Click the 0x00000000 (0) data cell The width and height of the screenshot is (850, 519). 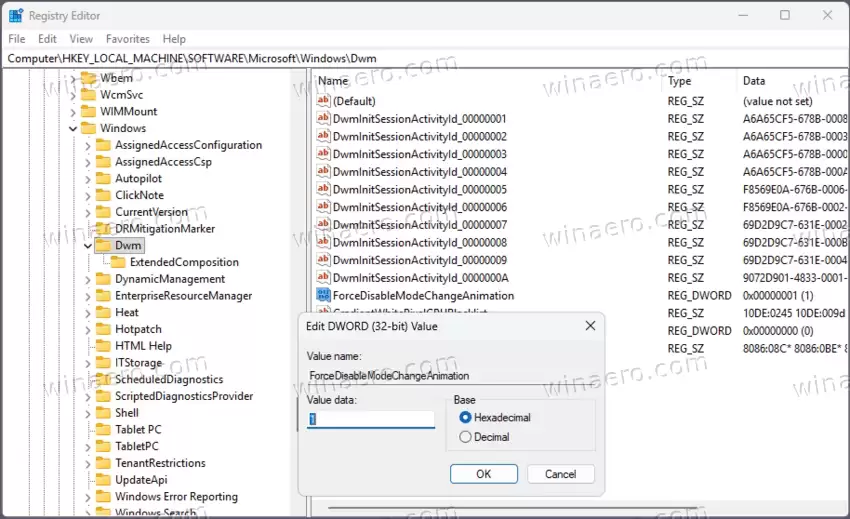click(x=778, y=331)
